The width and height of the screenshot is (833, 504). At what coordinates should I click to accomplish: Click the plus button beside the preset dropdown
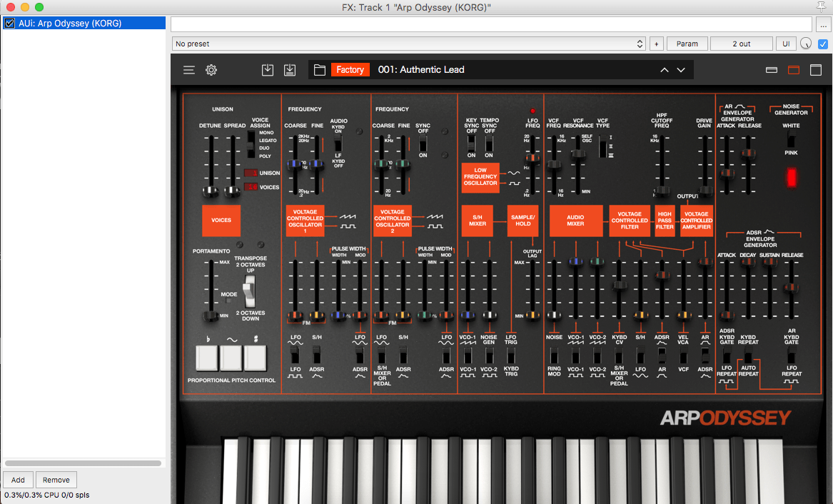pyautogui.click(x=657, y=44)
